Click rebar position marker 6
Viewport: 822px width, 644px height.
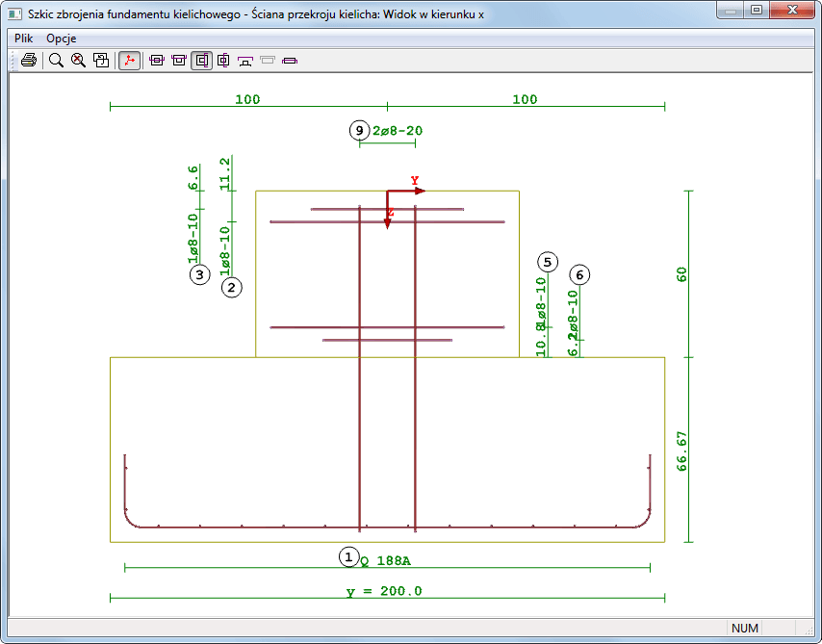tap(579, 274)
